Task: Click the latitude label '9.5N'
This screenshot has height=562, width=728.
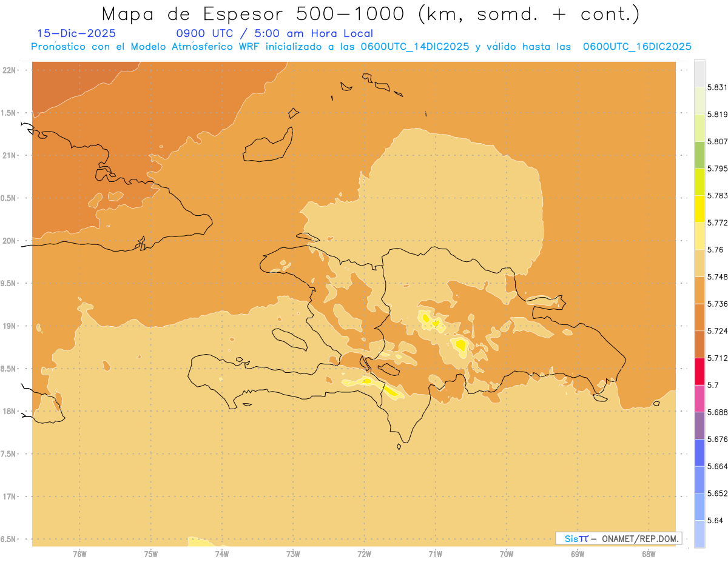Action: pyautogui.click(x=9, y=283)
